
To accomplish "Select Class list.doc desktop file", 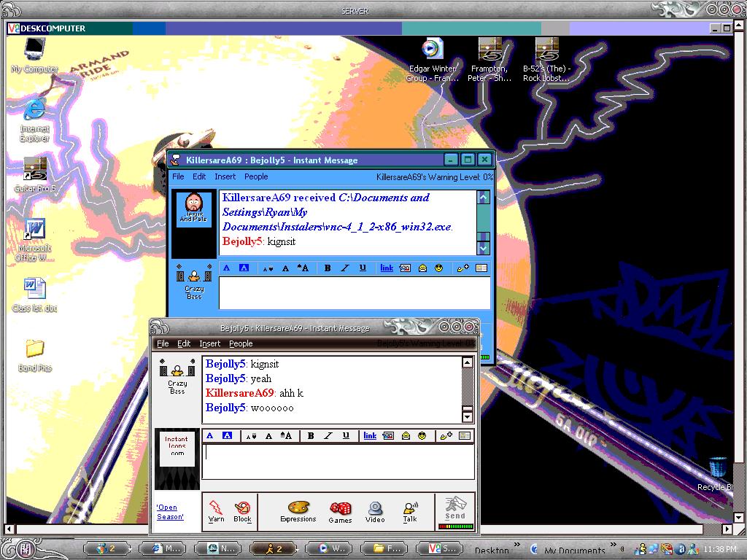I will tap(35, 295).
